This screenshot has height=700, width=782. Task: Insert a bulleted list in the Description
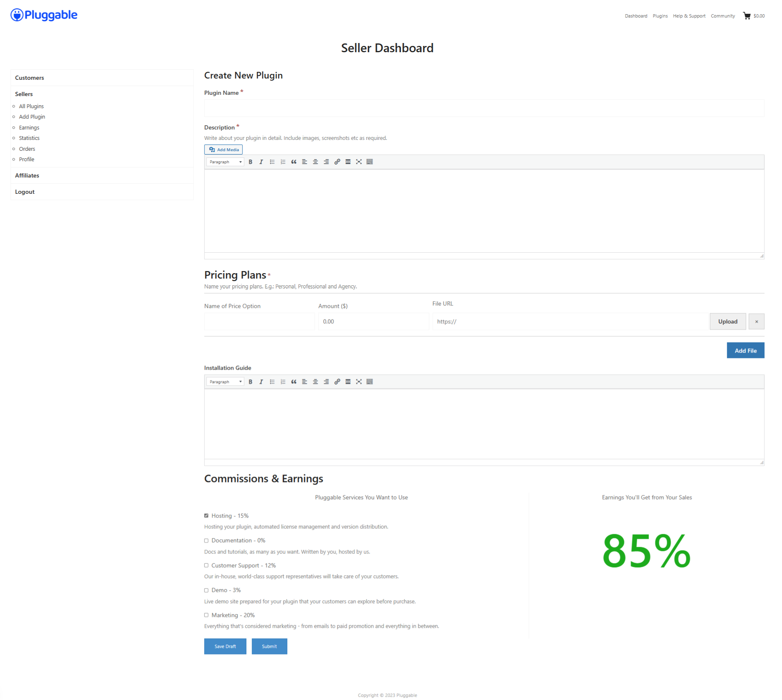click(x=272, y=162)
